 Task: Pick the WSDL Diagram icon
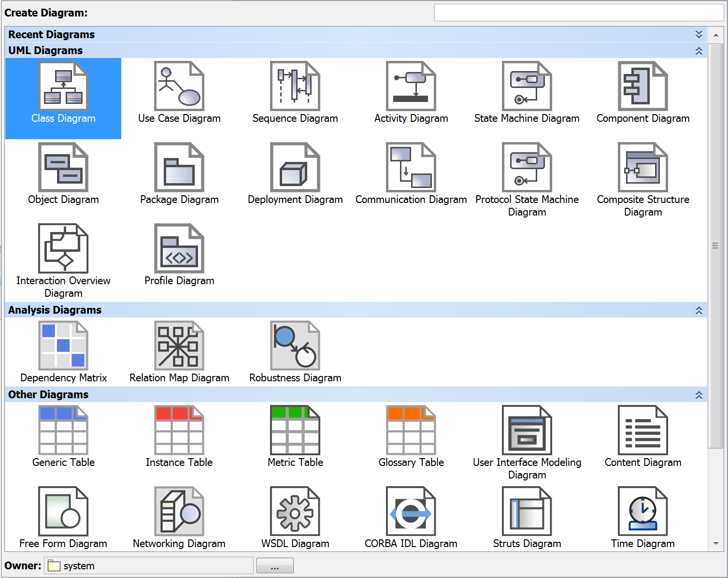pos(295,511)
